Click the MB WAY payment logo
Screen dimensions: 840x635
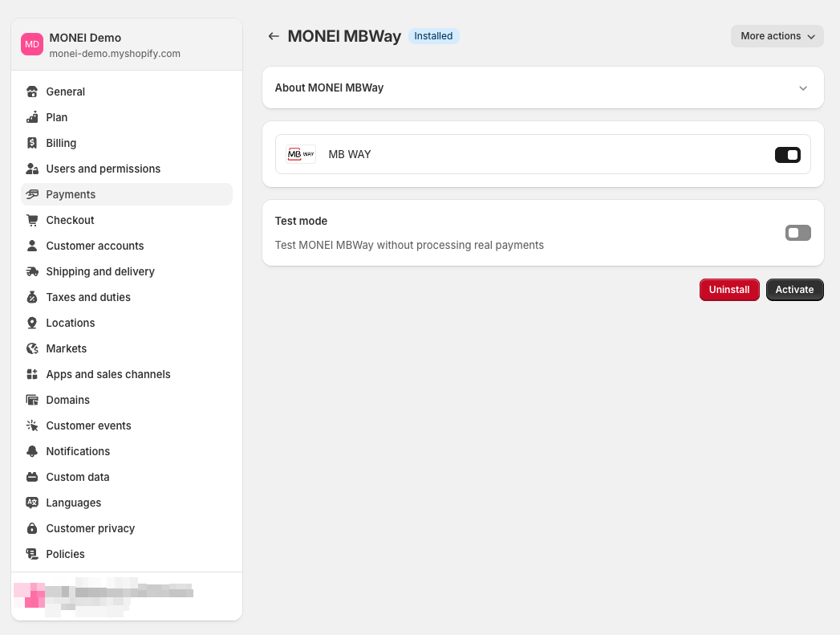pyautogui.click(x=301, y=154)
